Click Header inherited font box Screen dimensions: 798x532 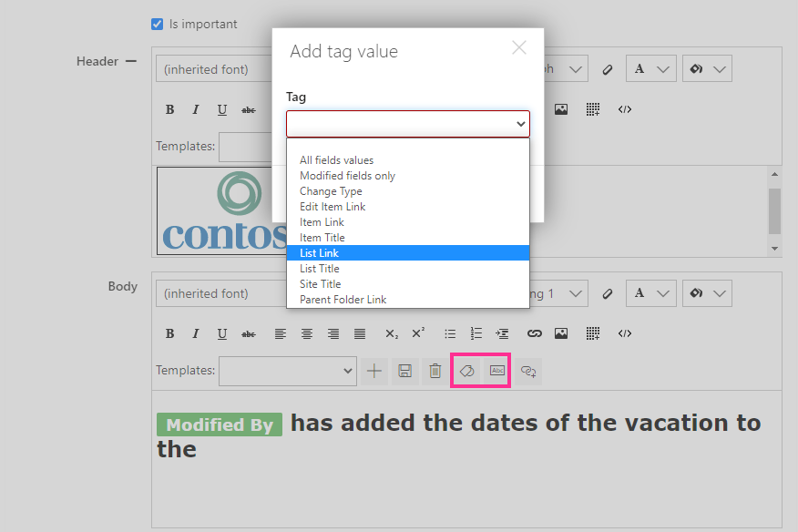tap(214, 69)
